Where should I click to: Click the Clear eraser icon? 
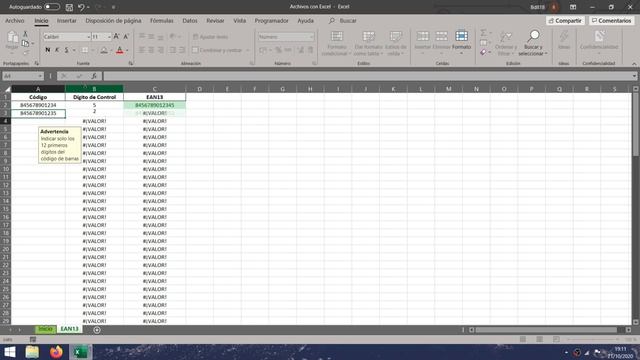(483, 52)
